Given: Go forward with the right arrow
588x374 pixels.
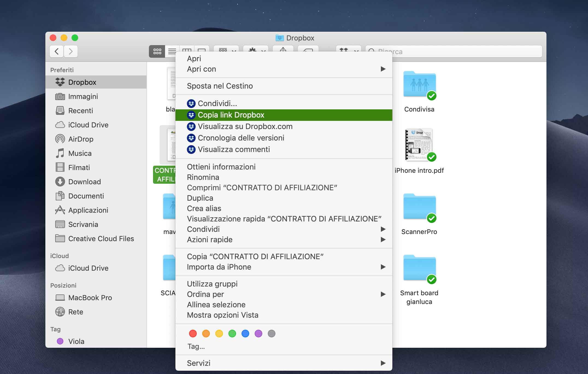Looking at the screenshot, I should (71, 51).
